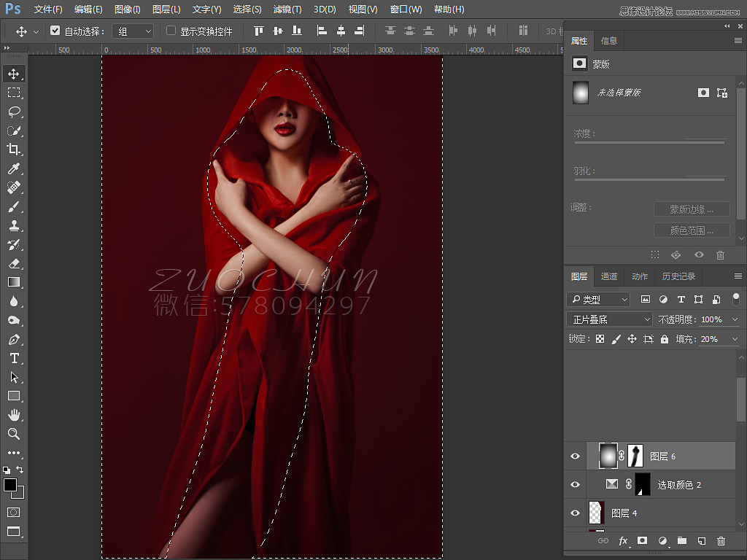This screenshot has width=747, height=560.
Task: Disable the 自动选择 checkbox
Action: point(55,31)
